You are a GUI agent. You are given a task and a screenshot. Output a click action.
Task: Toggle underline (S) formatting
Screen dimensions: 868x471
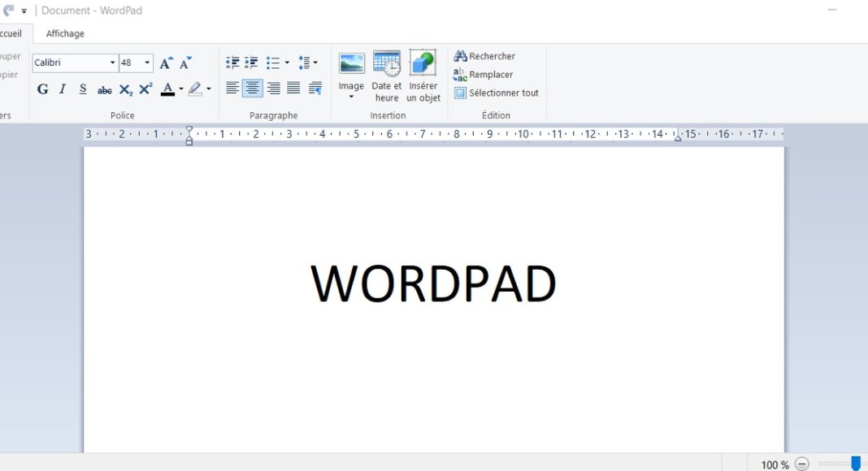pos(82,89)
